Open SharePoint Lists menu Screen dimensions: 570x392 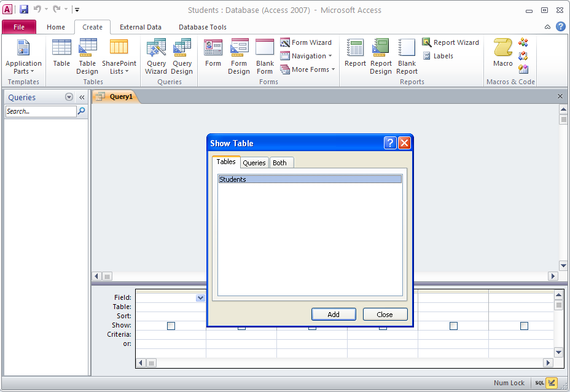tap(119, 57)
